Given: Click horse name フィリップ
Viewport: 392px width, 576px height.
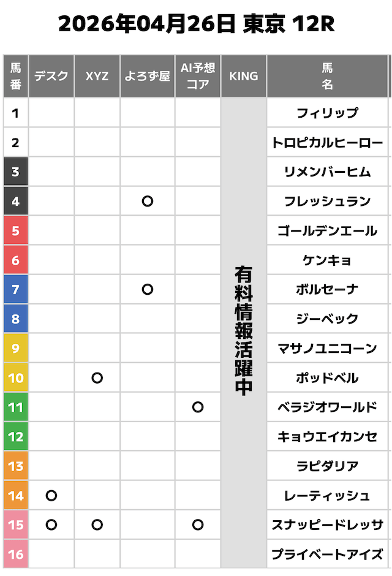Looking at the screenshot, I should (327, 113).
